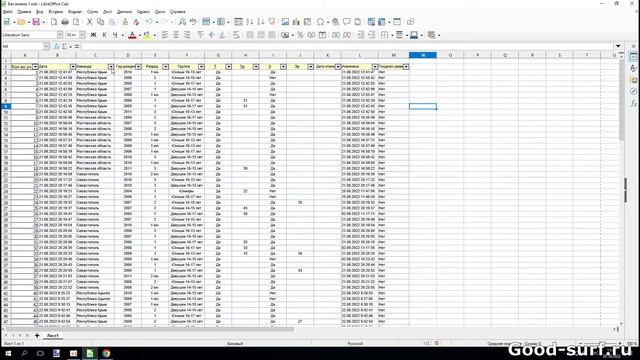Open the cell borders options

pos(384,35)
